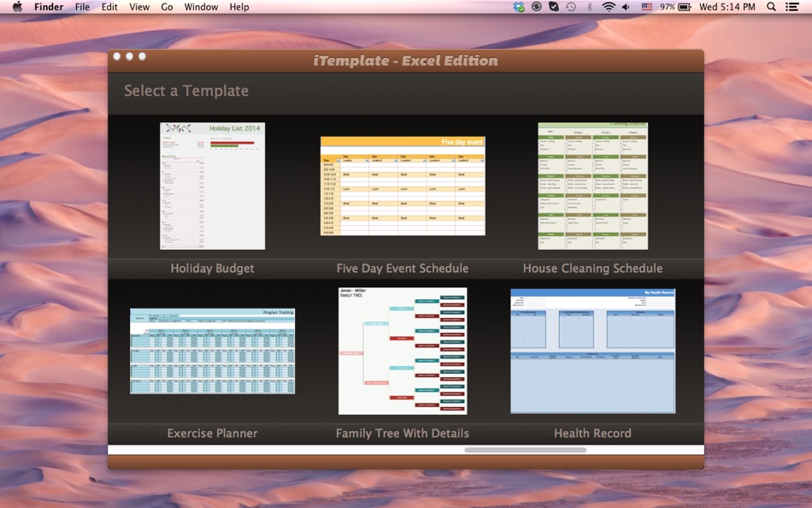
Task: Click the House Cleaning Schedule label
Action: pyautogui.click(x=592, y=268)
